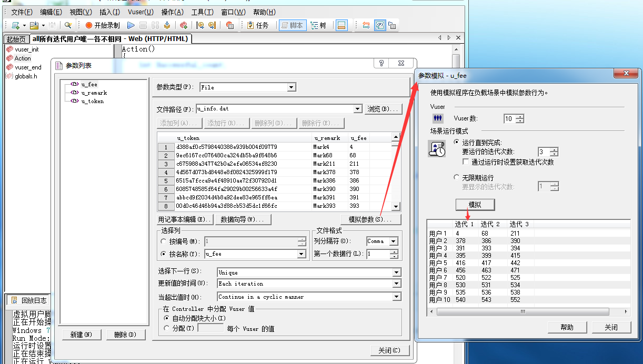This screenshot has height=364, width=643.
Task: Click the 关闭 button in the simulation dialog
Action: (611, 327)
